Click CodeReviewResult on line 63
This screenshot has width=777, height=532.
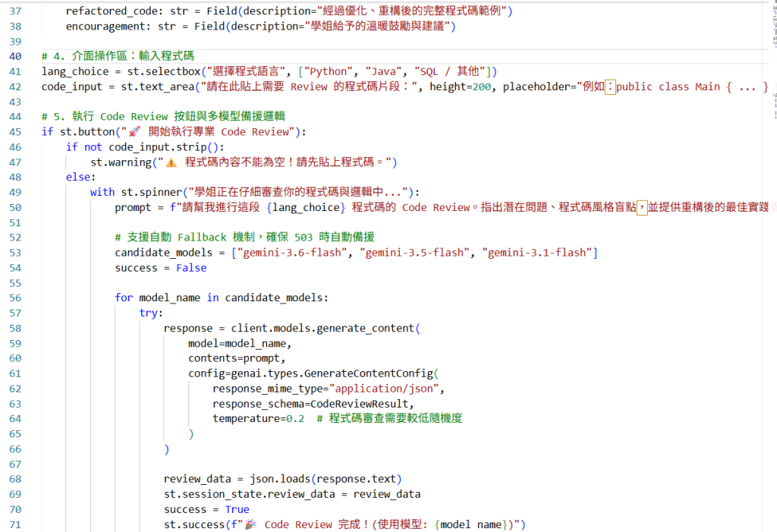click(359, 404)
